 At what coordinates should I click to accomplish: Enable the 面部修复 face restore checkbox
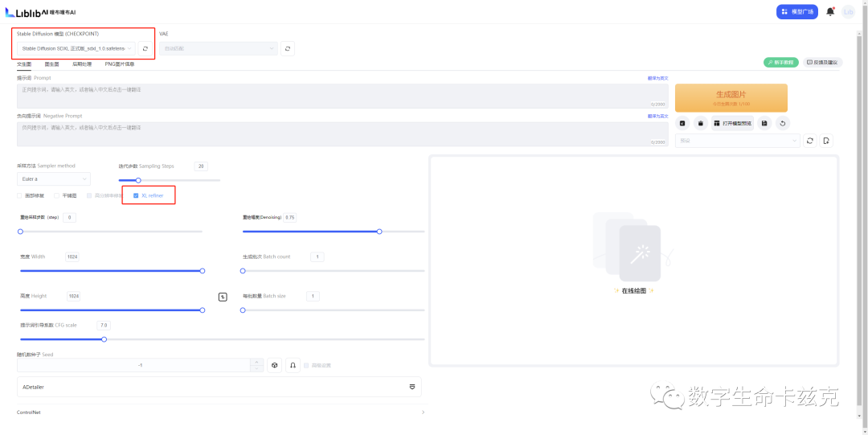pos(19,195)
